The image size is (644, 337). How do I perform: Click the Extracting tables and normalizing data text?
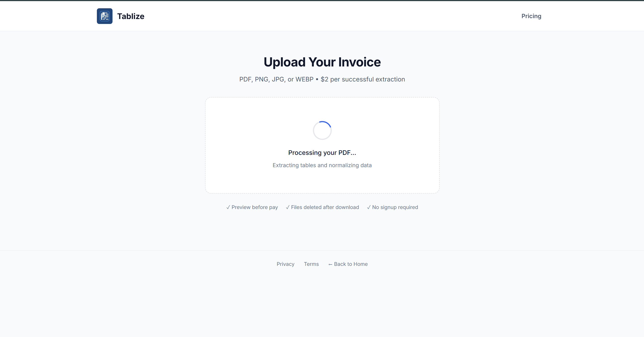(x=322, y=165)
